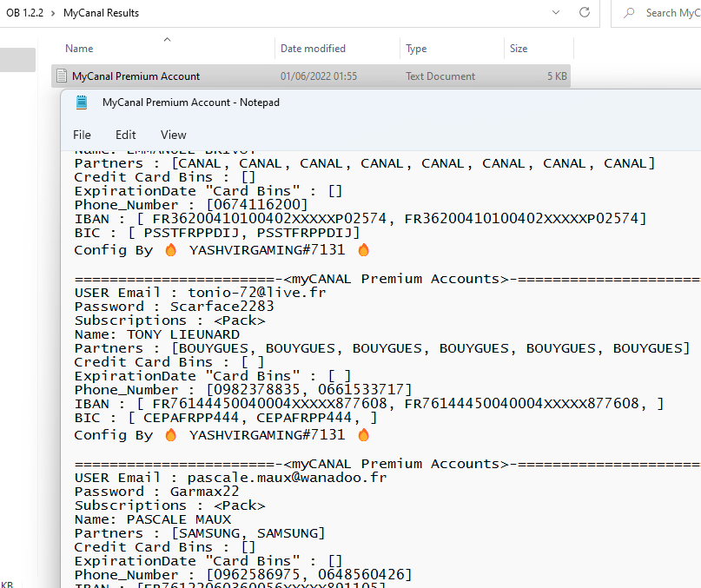Sort files by the Name column header

tap(79, 49)
